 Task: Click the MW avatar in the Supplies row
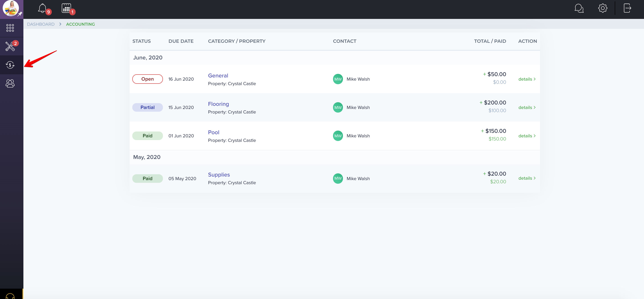click(x=338, y=178)
